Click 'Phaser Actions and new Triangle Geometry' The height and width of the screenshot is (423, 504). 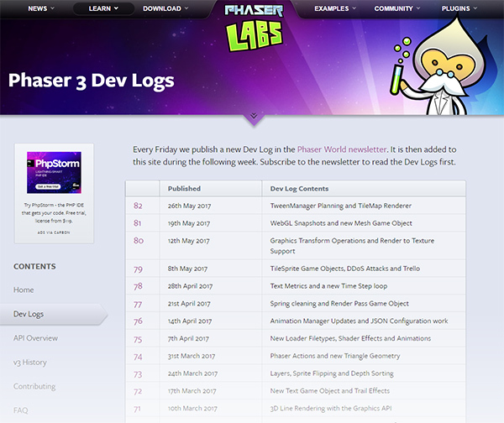[335, 356]
